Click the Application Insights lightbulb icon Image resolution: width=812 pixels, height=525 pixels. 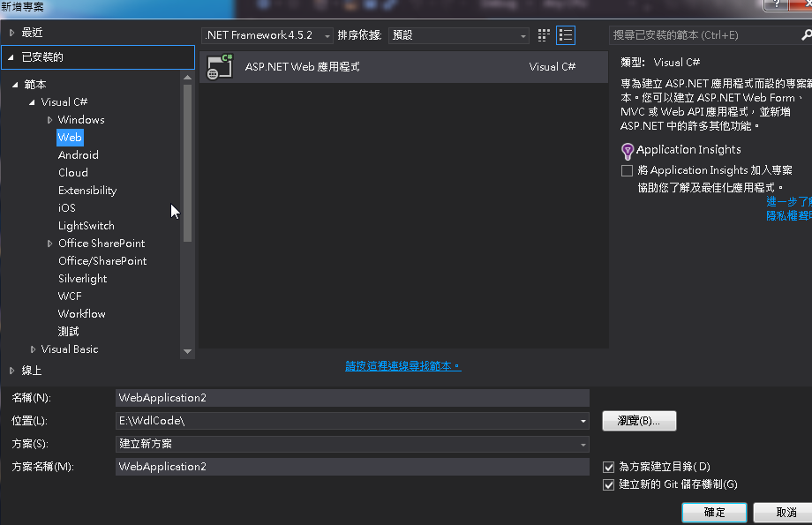[x=628, y=150]
